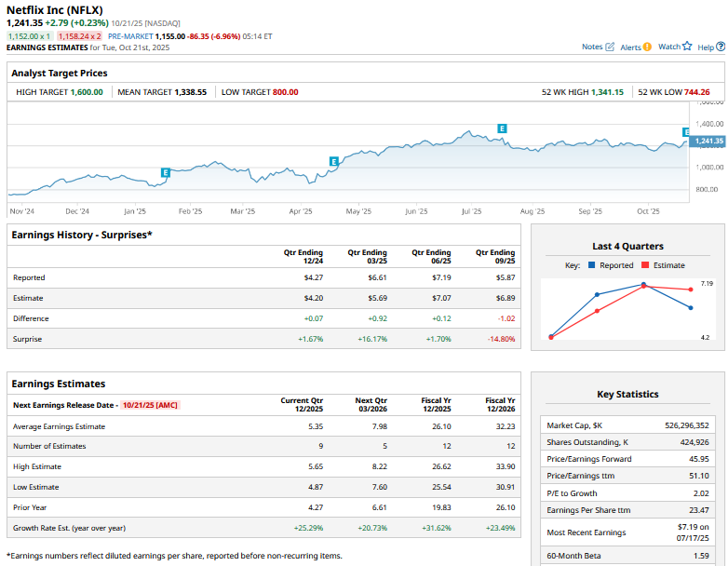Click the orange Alerts exclamation icon
The height and width of the screenshot is (566, 728).
(647, 47)
